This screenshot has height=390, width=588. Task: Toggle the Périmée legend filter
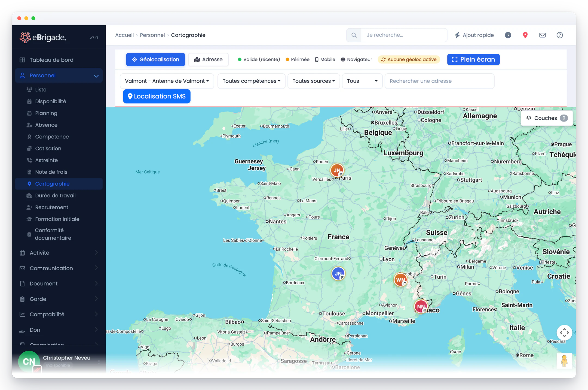297,59
